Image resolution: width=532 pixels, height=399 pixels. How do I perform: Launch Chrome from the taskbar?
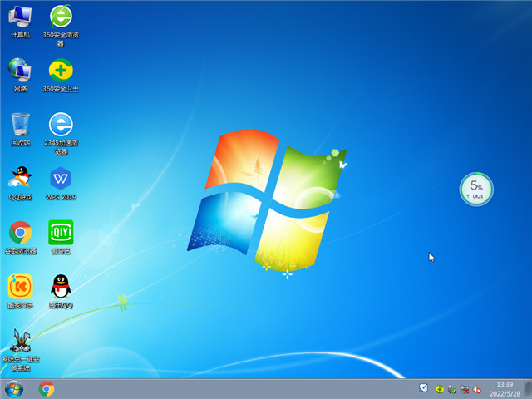pos(47,389)
